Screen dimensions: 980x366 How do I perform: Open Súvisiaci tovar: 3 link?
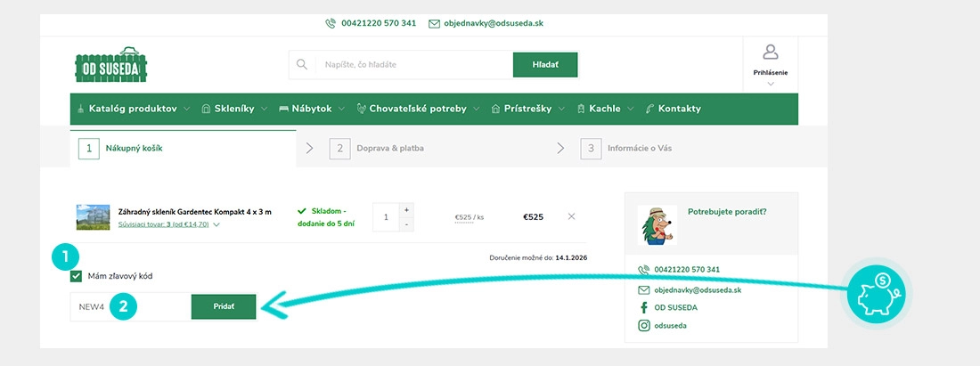(164, 224)
